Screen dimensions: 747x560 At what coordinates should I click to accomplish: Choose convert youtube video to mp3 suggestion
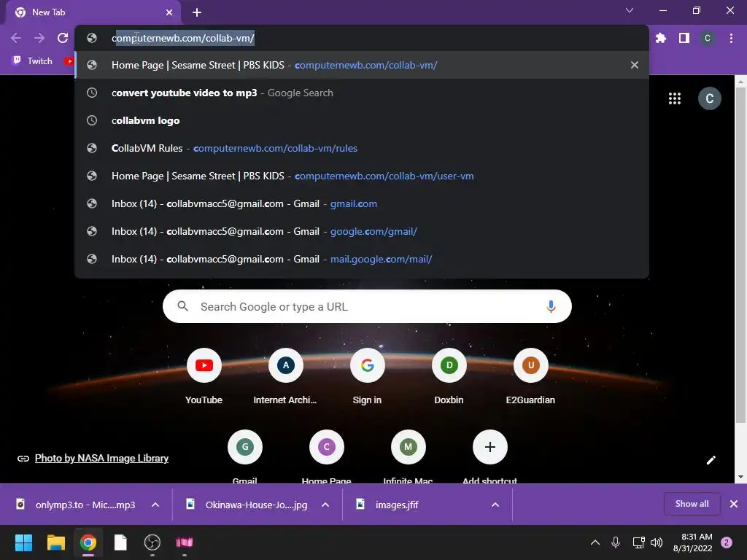pyautogui.click(x=362, y=93)
